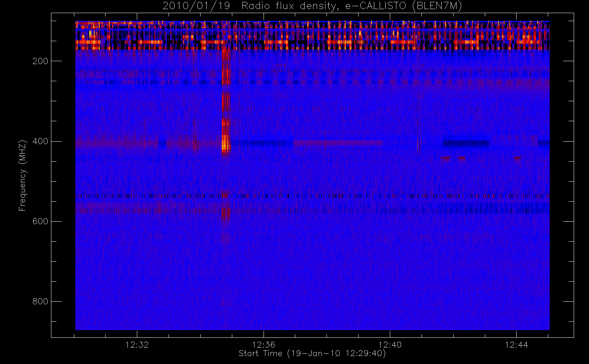Click the 12:36 time axis label

264,345
